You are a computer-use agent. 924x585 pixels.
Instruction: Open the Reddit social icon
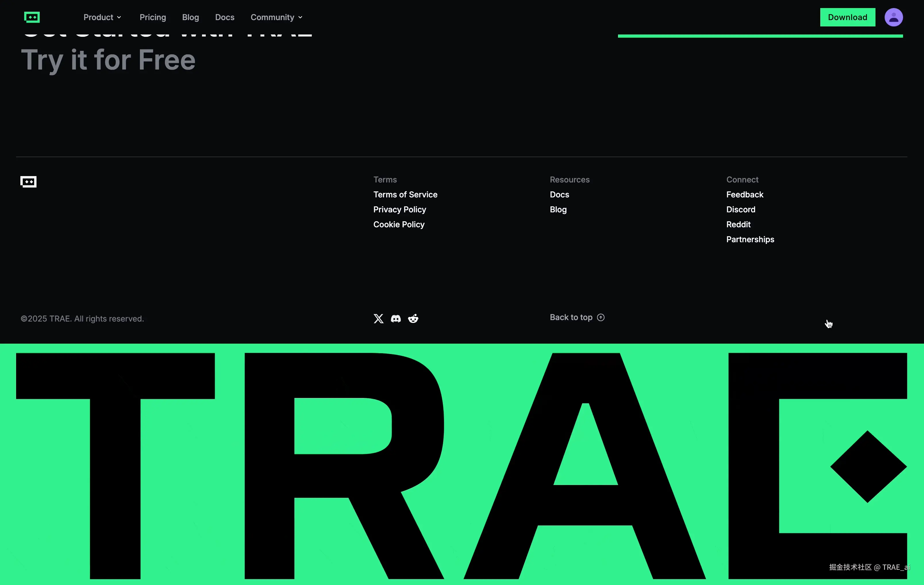tap(413, 319)
